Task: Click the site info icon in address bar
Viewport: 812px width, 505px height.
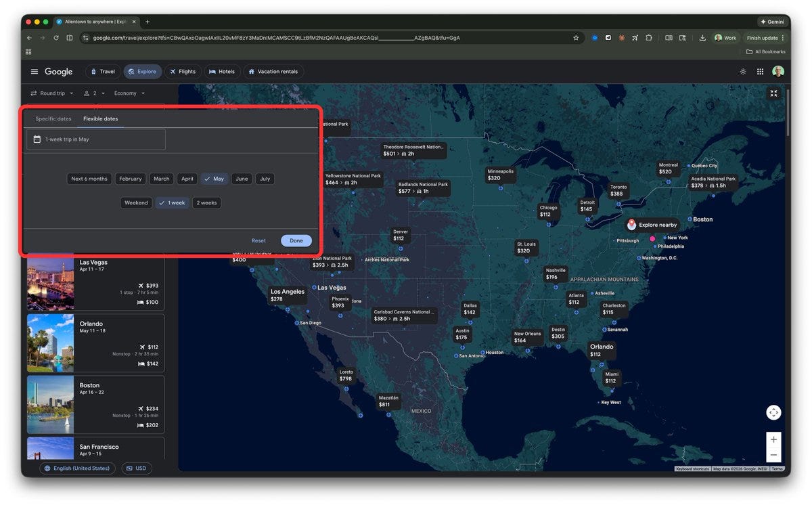Action: click(85, 38)
